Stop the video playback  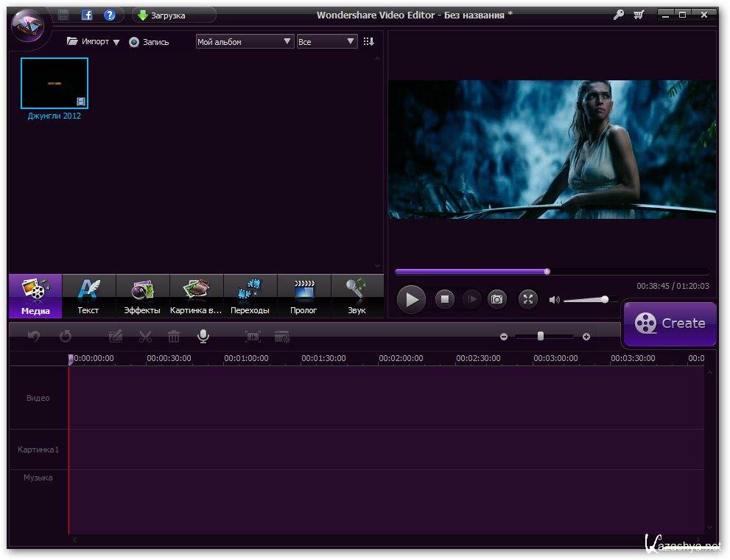(x=444, y=299)
